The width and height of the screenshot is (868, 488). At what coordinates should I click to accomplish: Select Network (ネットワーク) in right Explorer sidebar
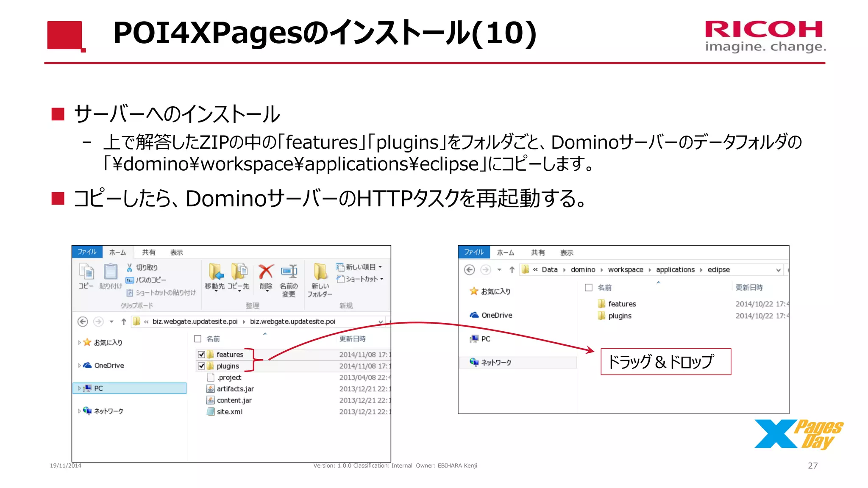[518, 362]
